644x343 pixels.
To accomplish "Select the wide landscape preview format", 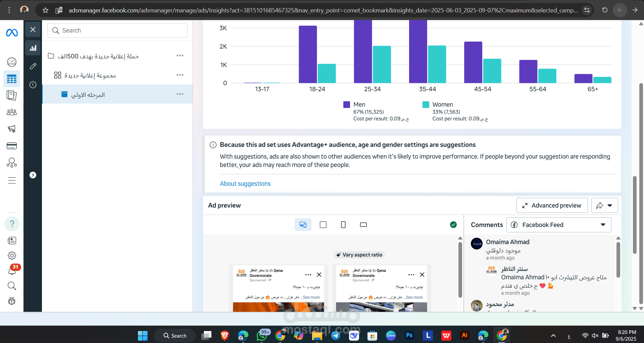I will 363,225.
